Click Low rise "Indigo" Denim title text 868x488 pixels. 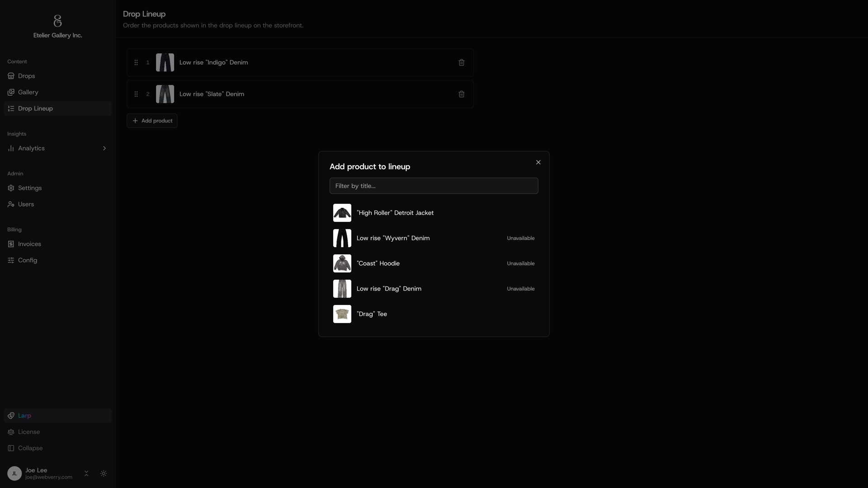[213, 62]
